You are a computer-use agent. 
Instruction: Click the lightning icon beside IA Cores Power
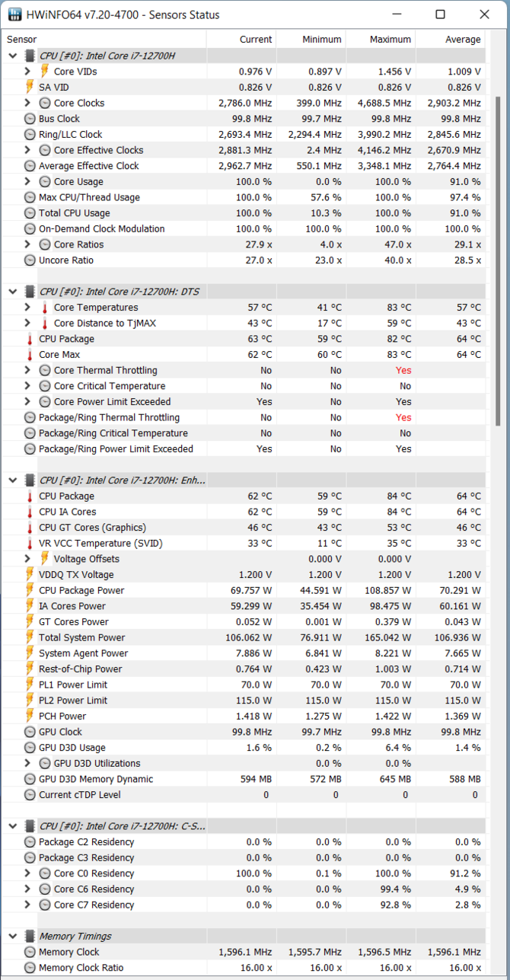pos(30,606)
